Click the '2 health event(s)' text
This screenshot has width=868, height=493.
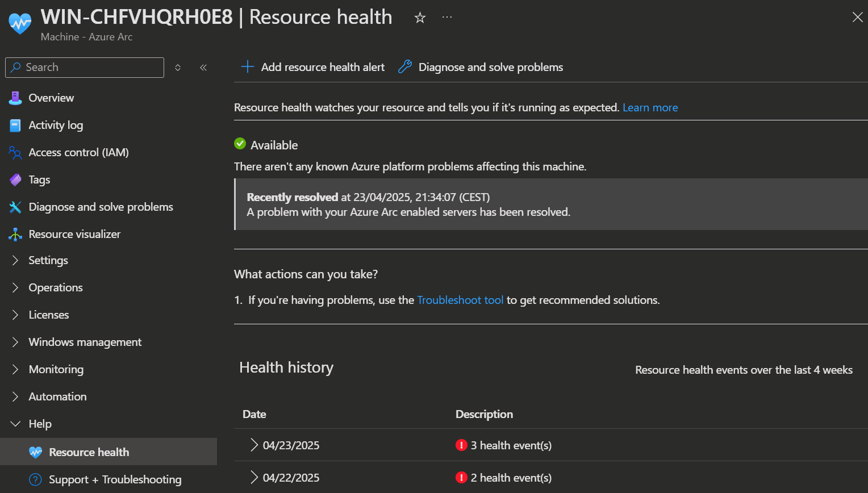click(x=511, y=478)
